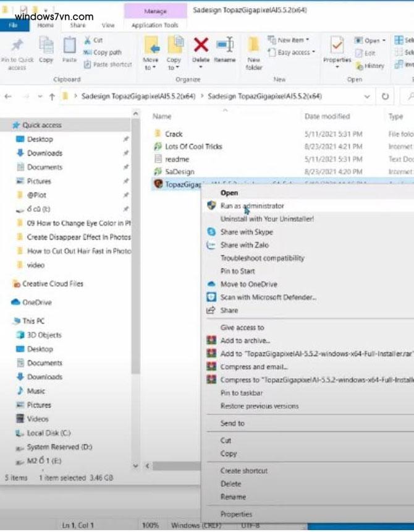Click the Rename icon in ribbon

226,46
